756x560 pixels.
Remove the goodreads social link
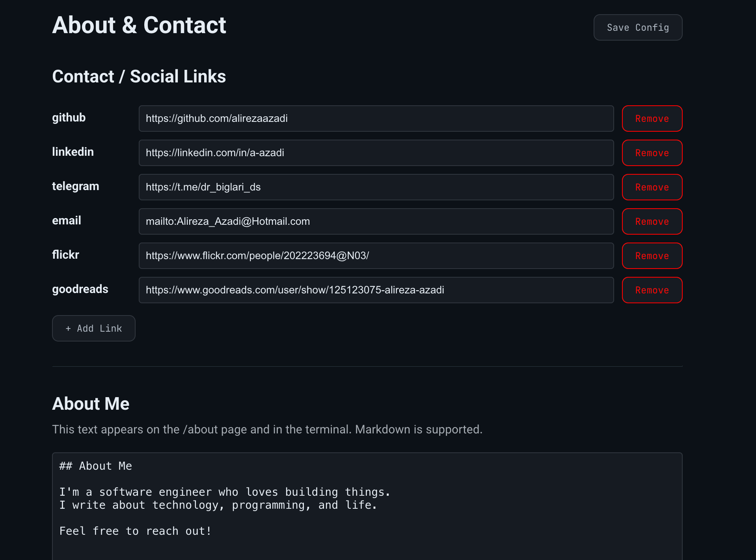(x=652, y=290)
